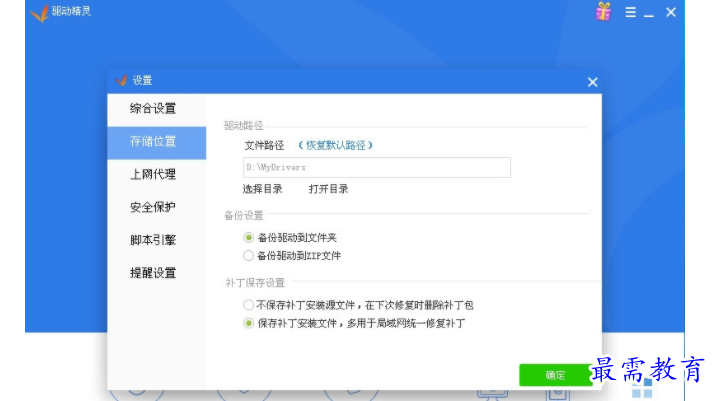Screen dimensions: 713x401
Task: Open the 上网代理 settings tab
Action: tap(156, 175)
